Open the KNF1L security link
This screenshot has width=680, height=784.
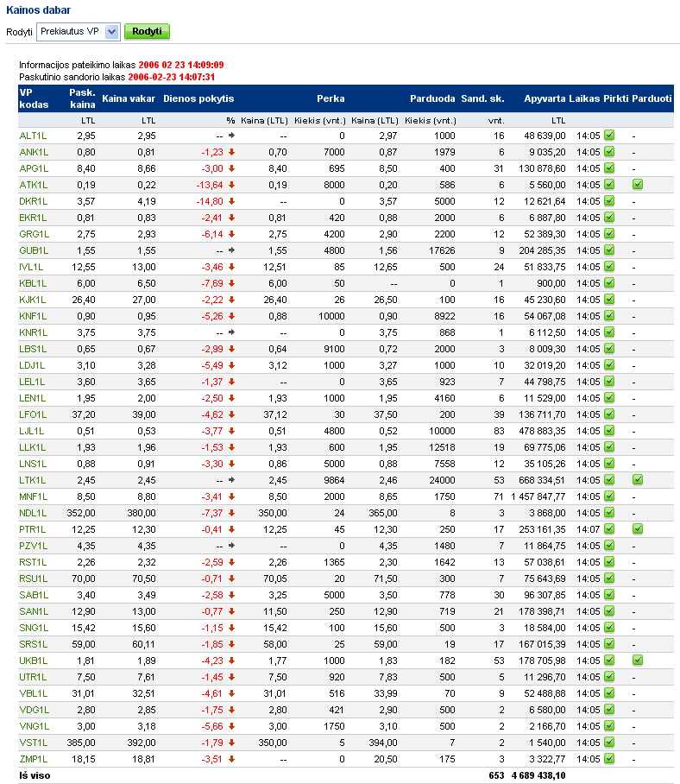tap(33, 316)
